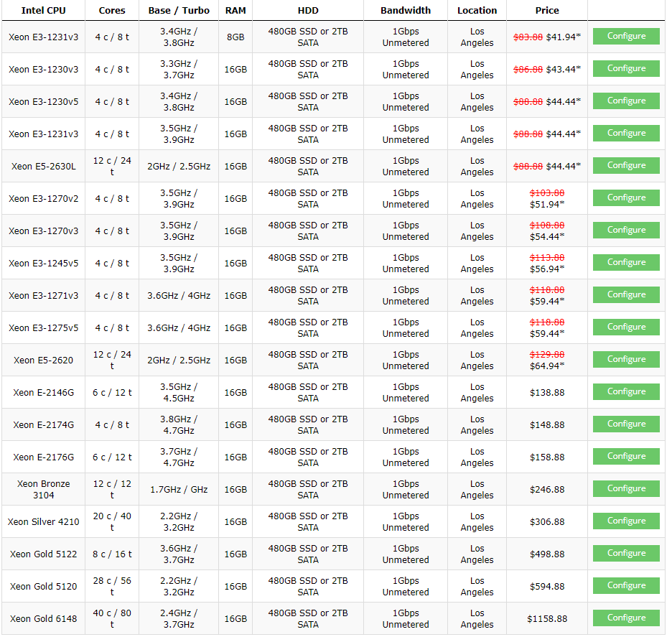Click the 2.4GHz / 3.7GHz clock speed cell

(x=179, y=618)
